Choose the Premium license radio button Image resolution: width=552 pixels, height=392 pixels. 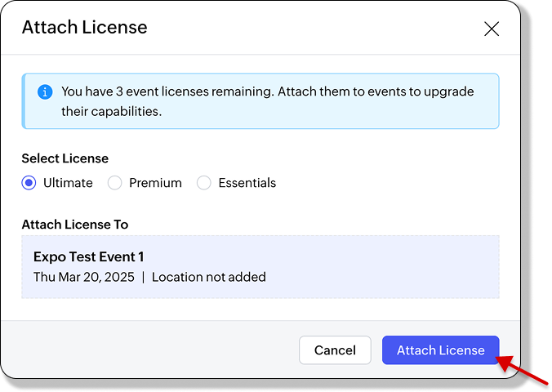point(115,183)
